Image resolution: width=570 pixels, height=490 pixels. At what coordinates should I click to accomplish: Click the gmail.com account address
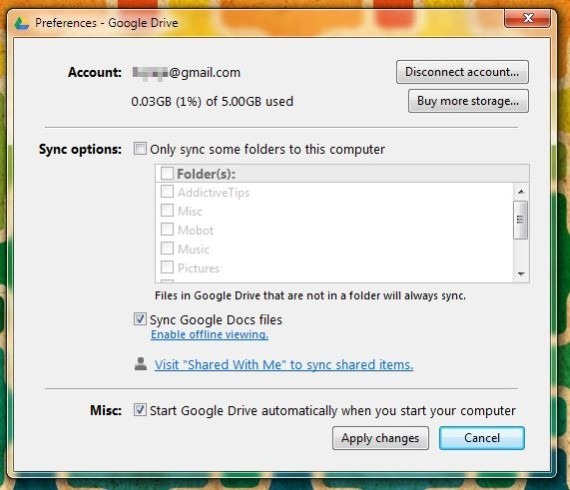[x=186, y=73]
